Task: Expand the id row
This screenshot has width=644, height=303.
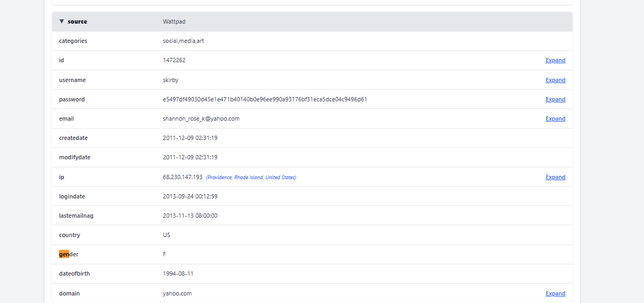Action: (555, 61)
